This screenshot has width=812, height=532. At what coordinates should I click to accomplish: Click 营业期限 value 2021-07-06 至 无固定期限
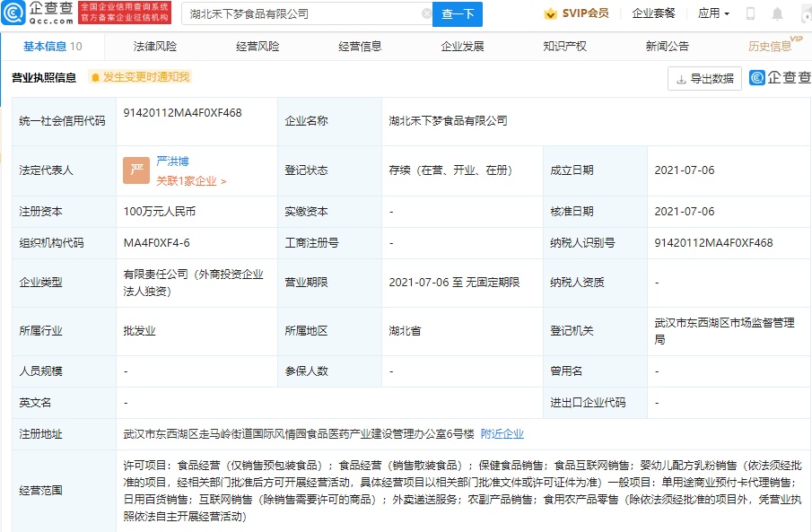coord(454,283)
